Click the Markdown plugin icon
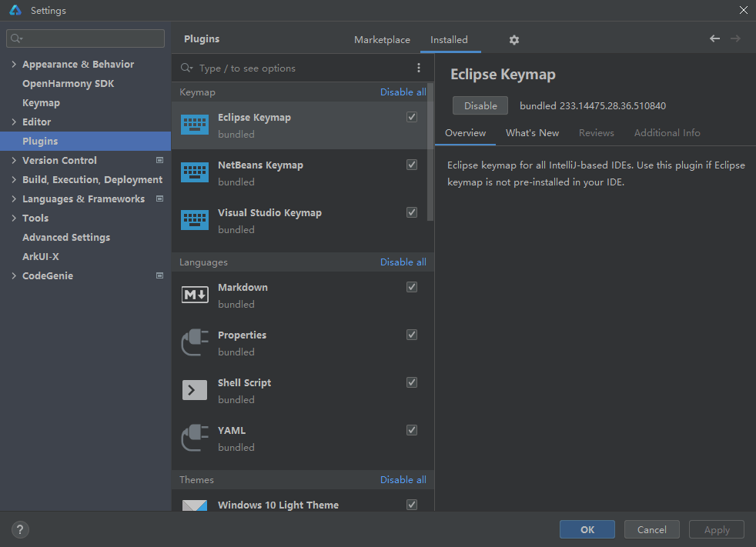756x547 pixels. [195, 295]
